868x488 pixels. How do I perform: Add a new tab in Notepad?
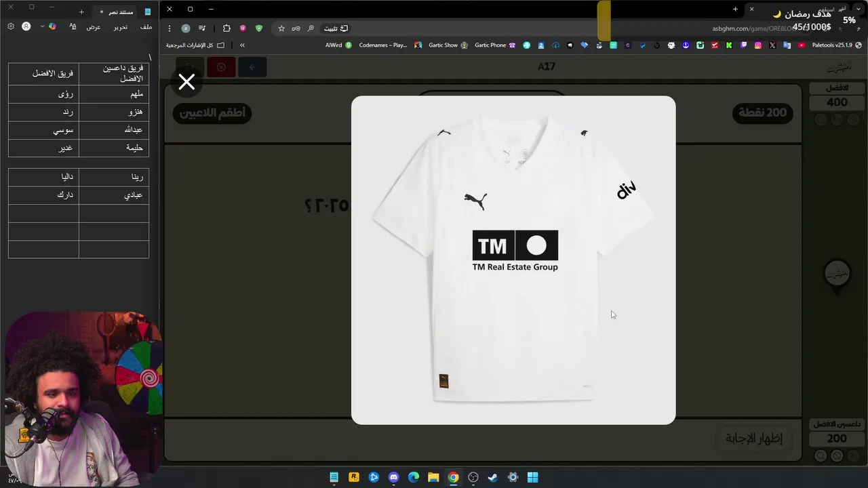(x=81, y=12)
